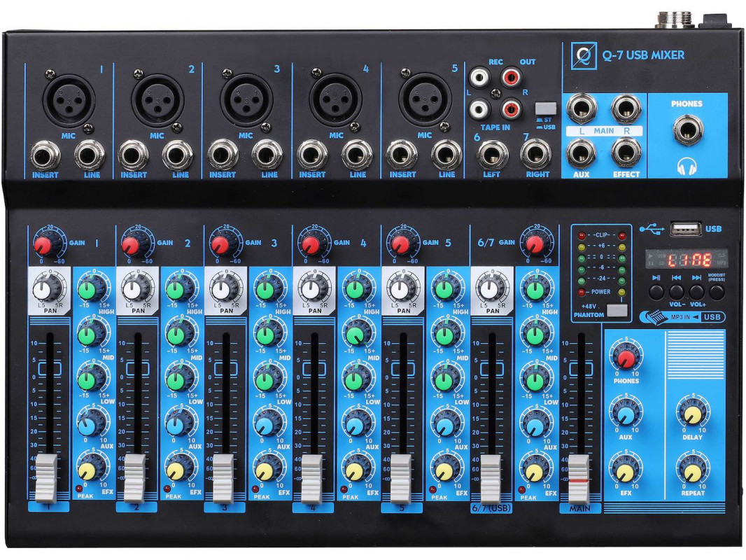Click the MAIN fader handle
This screenshot has width=746, height=560.
click(x=579, y=477)
